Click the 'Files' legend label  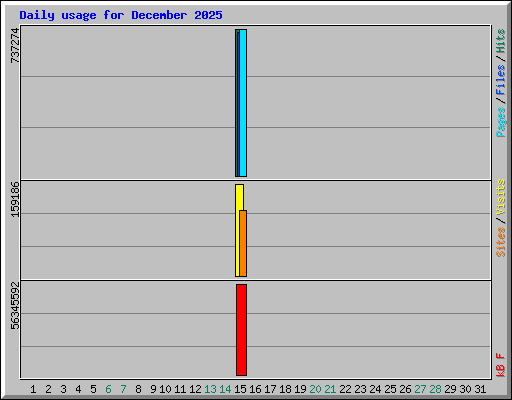click(500, 80)
